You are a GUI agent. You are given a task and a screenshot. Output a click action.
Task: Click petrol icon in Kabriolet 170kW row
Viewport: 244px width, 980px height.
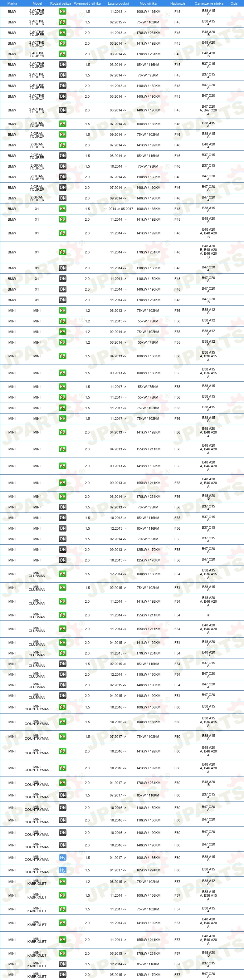tap(63, 953)
